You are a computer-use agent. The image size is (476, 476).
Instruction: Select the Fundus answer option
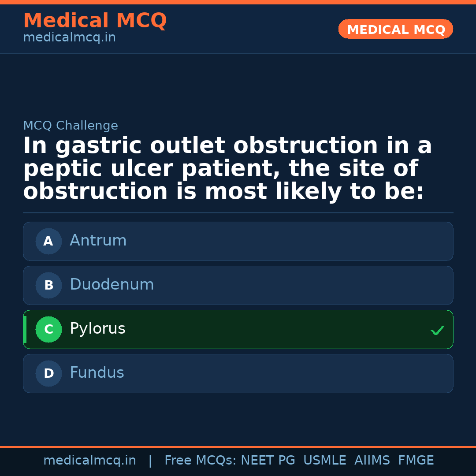238,373
